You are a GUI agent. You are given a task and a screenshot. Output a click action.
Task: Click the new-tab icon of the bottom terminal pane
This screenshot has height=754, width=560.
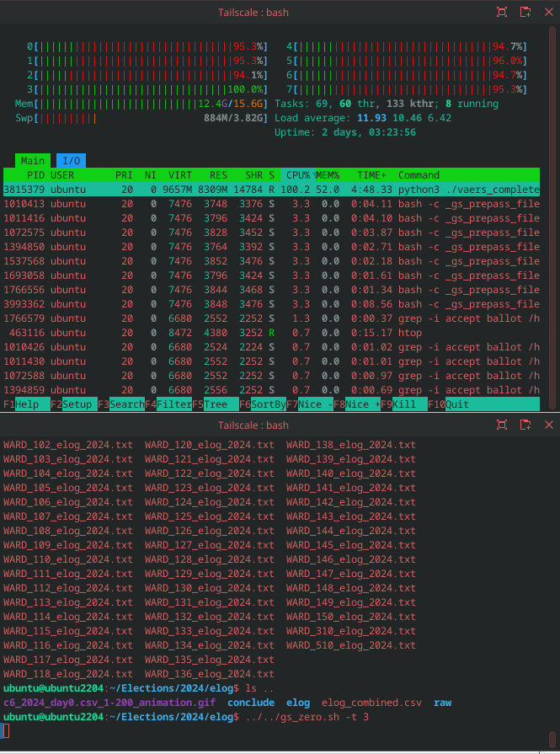[525, 425]
